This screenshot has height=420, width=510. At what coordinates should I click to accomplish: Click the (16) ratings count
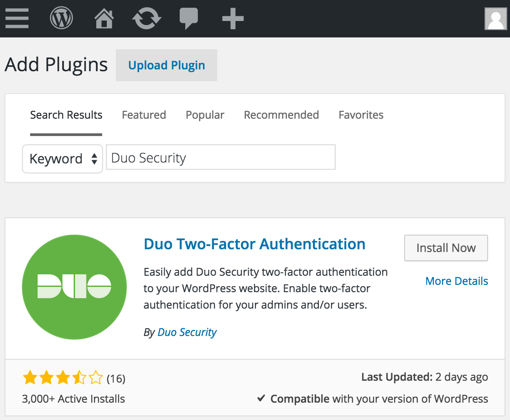click(x=116, y=378)
